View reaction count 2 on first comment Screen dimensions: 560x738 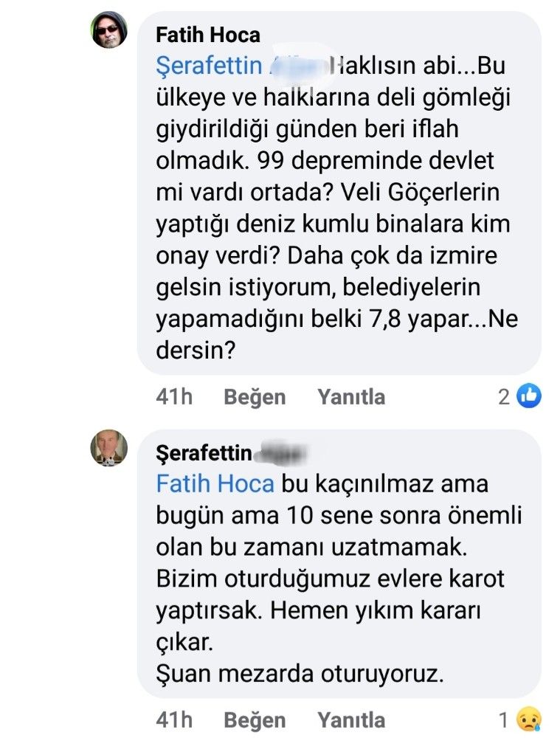click(x=504, y=397)
